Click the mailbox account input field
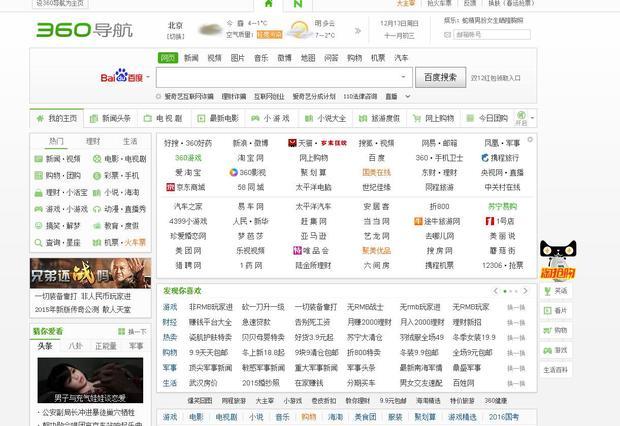 [491, 35]
